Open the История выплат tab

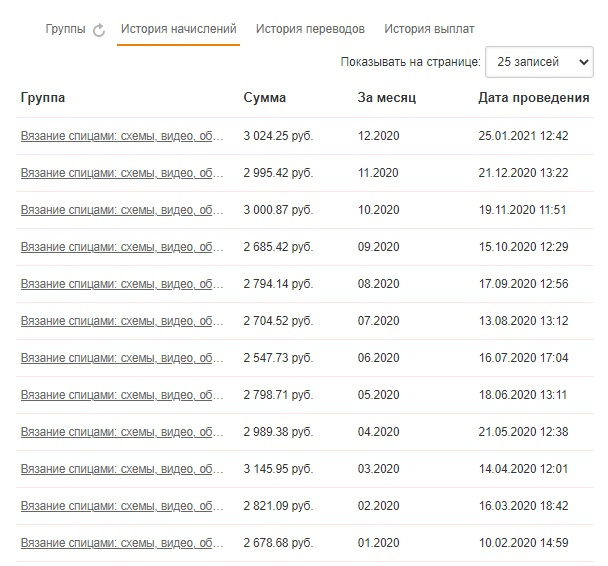429,29
